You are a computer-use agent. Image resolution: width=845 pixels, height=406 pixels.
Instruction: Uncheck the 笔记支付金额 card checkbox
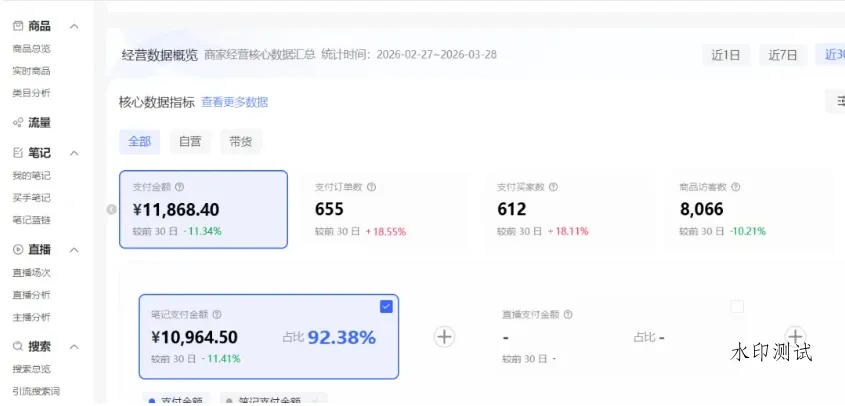point(386,307)
